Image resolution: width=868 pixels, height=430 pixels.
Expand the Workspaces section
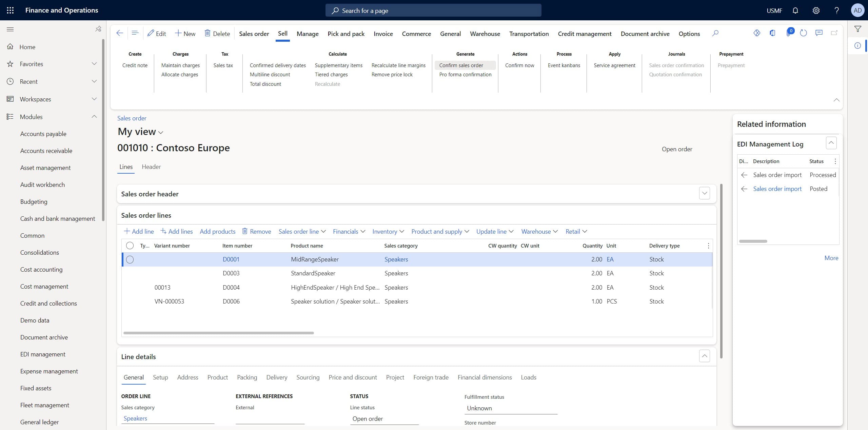tap(94, 99)
